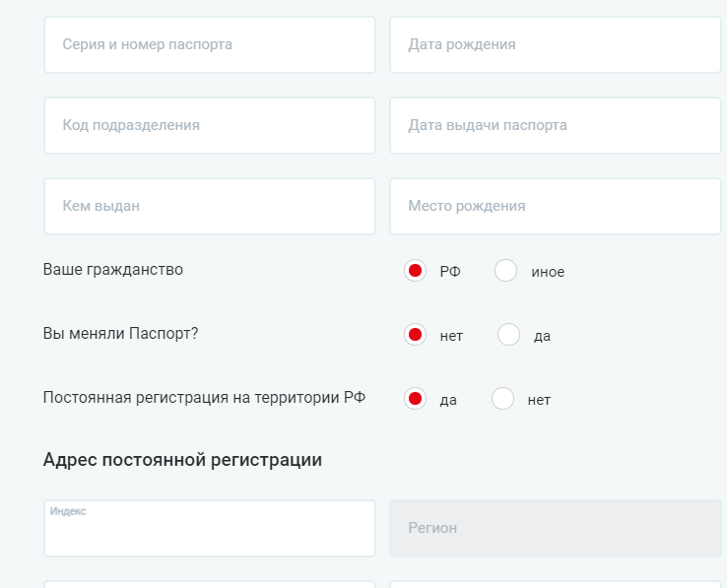The image size is (727, 588).
Task: Click the 'Серия и номер паспорта' field
Action: point(210,45)
